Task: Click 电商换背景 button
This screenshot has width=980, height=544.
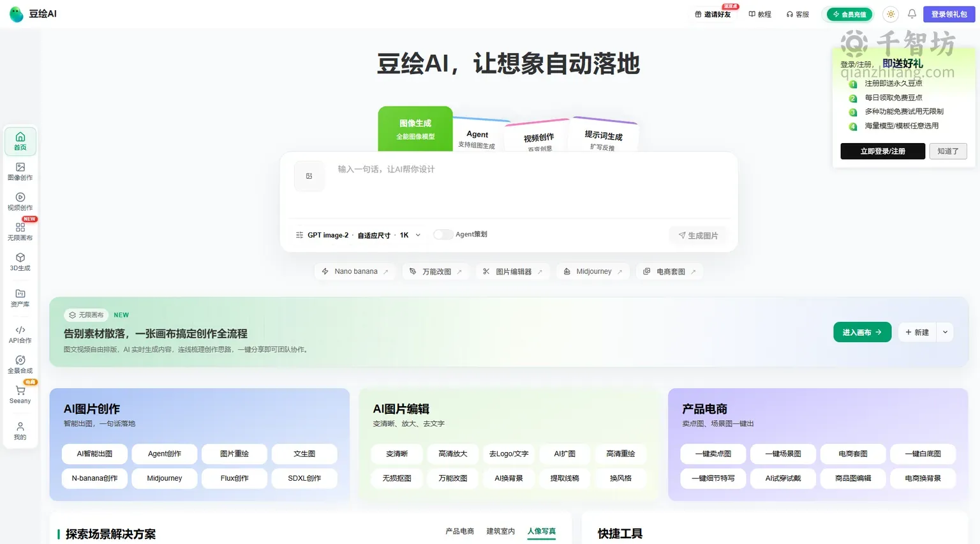Action: point(923,478)
